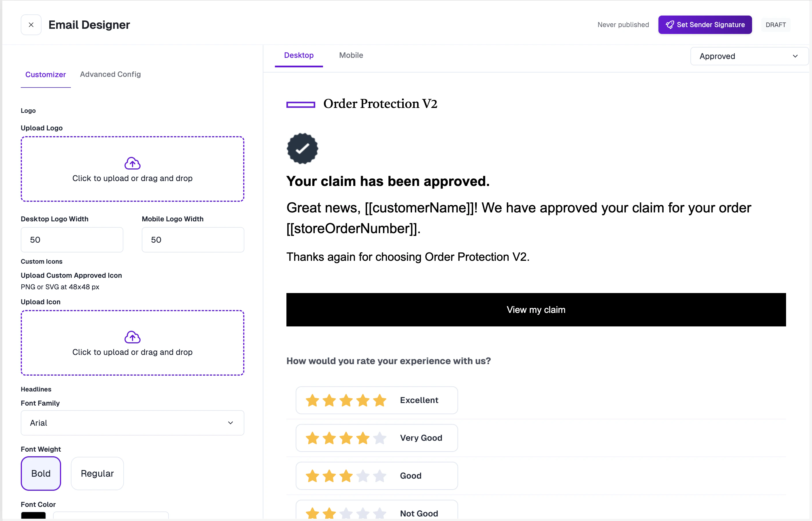Click the cloud upload icon under Upload Icon
Viewport: 812px width, 521px height.
point(132,337)
